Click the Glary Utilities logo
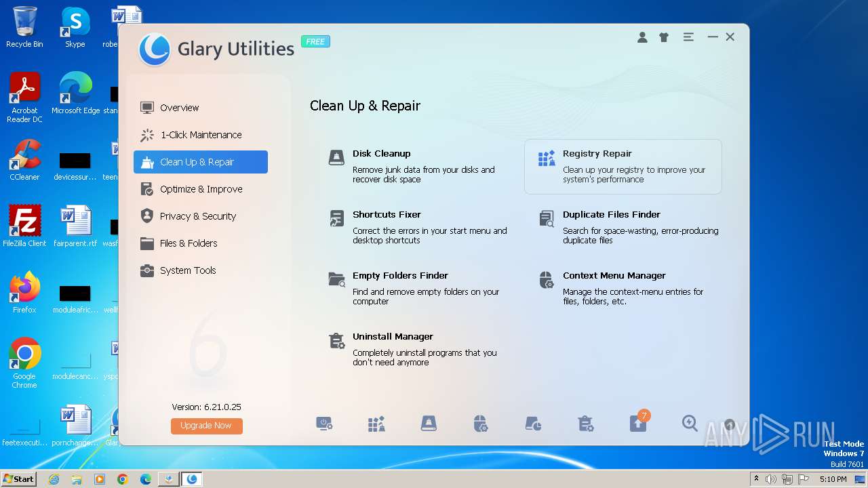The width and height of the screenshot is (868, 488). (154, 49)
